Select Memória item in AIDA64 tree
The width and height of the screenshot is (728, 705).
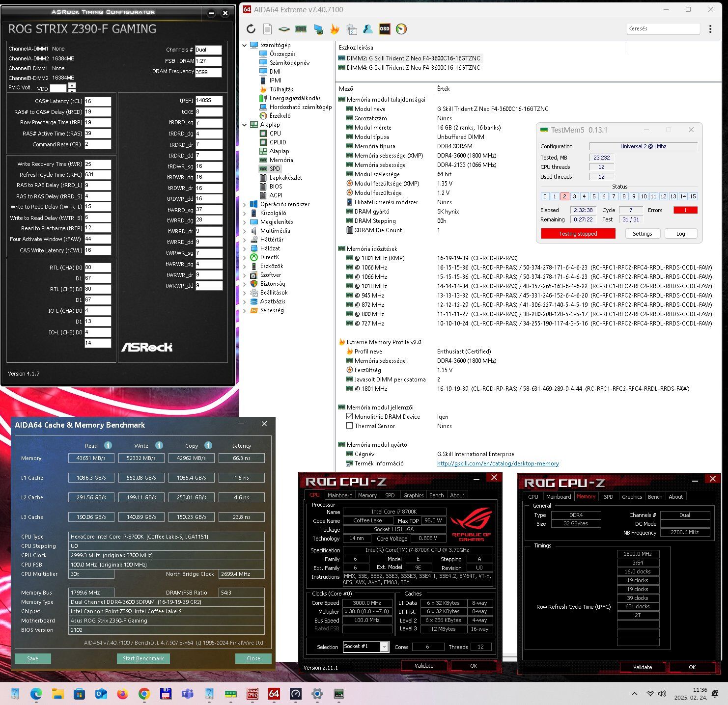click(x=281, y=160)
